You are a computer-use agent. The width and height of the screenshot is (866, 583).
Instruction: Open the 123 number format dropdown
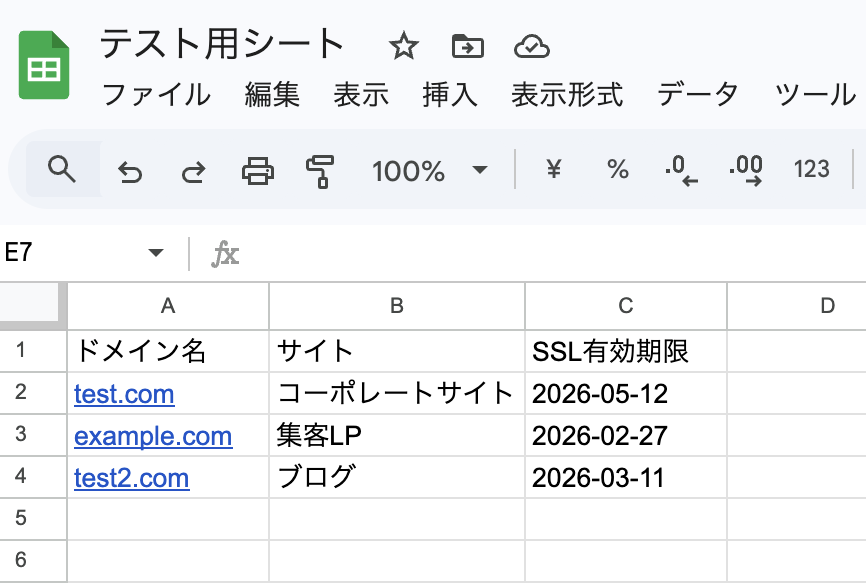(811, 170)
